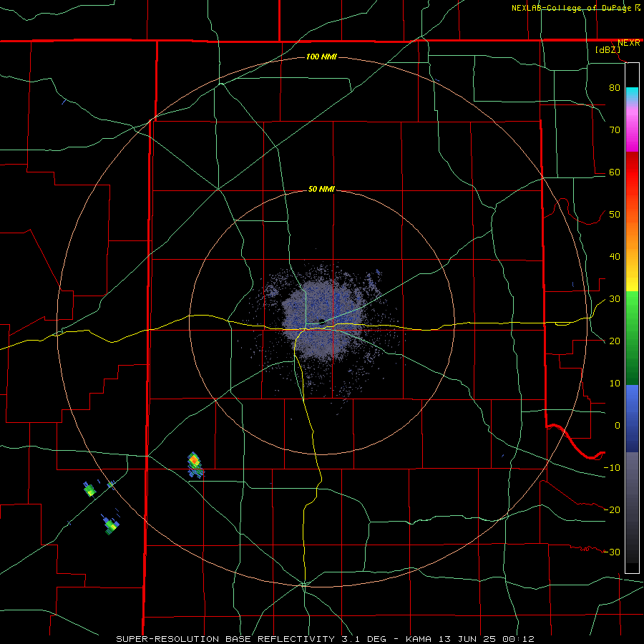Screen dimensions: 644x644
Task: Click the 50 value on the dBZ scale
Action: pyautogui.click(x=615, y=215)
